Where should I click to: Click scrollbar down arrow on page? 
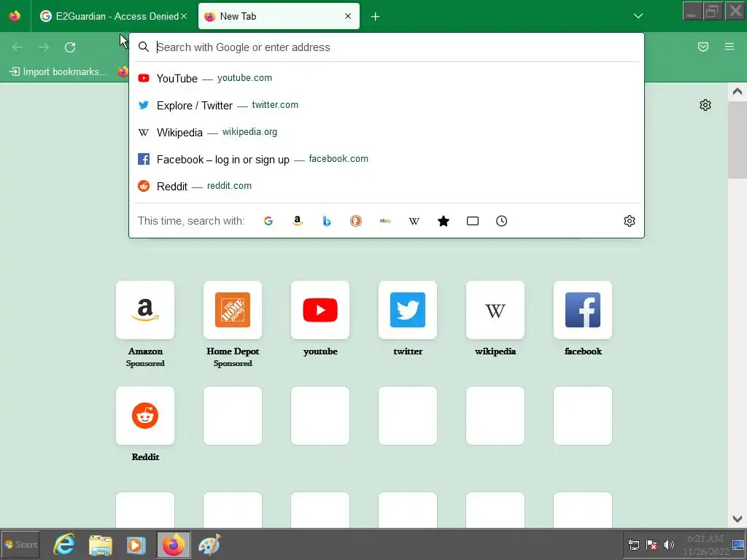click(x=738, y=519)
